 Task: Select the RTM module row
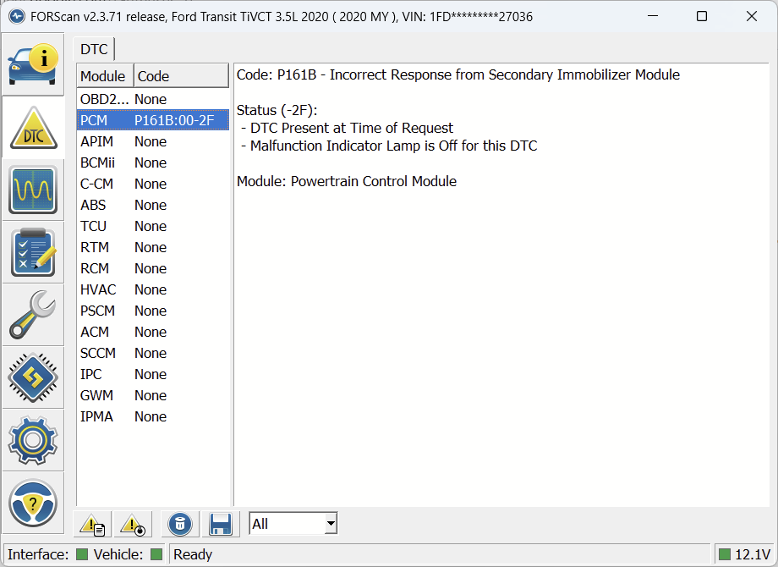(x=153, y=247)
